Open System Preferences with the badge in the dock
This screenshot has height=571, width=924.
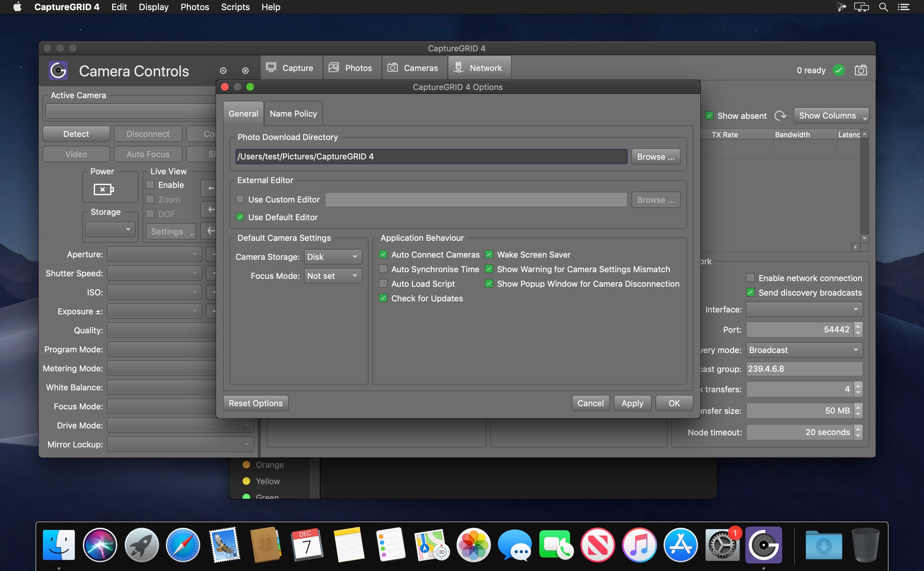coord(723,545)
